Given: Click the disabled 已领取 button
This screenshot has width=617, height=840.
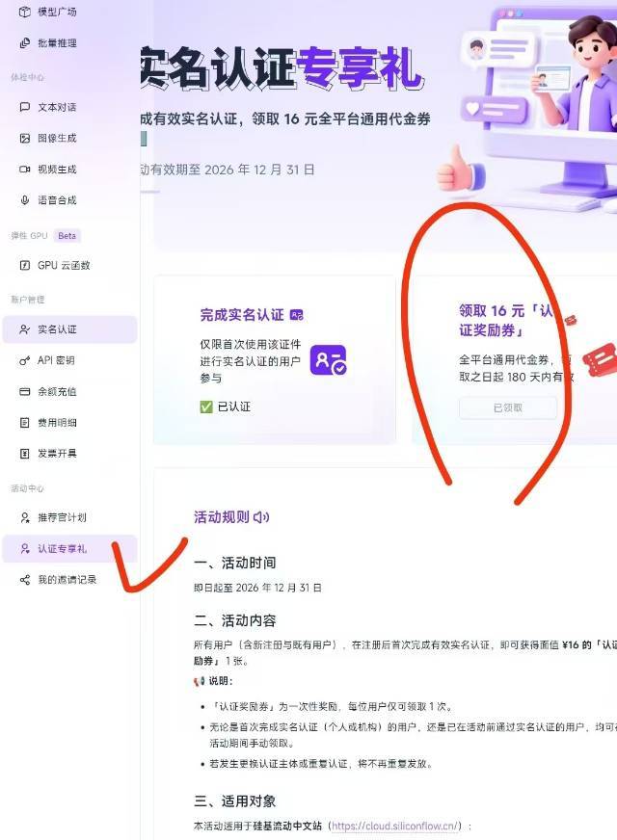Looking at the screenshot, I should pos(508,408).
